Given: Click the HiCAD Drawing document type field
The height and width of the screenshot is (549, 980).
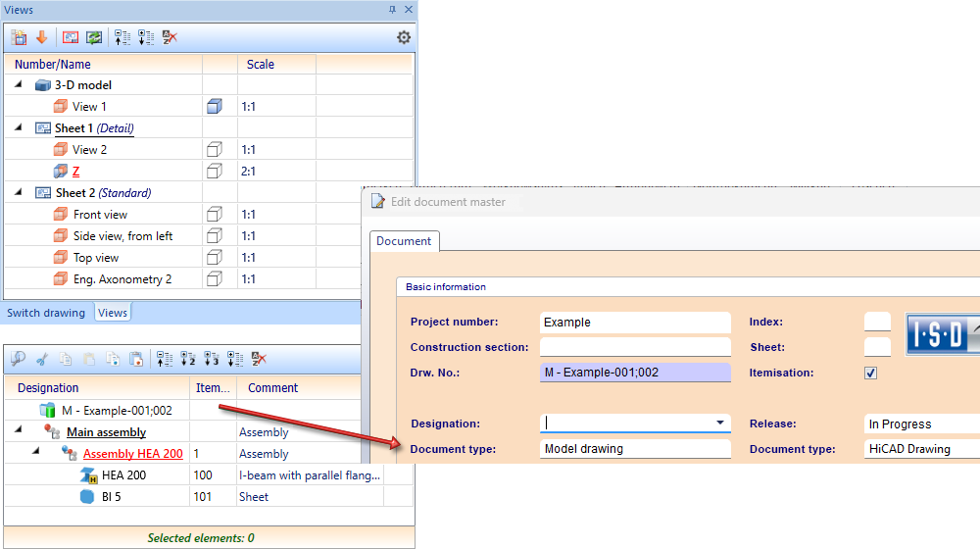Looking at the screenshot, I should point(922,449).
